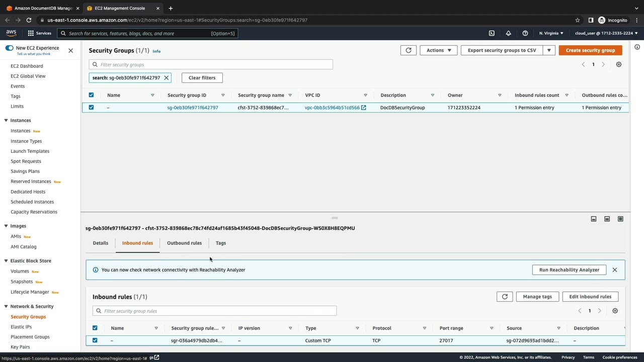Bookmark this page with the star
The width and height of the screenshot is (644, 362).
[x=578, y=20]
